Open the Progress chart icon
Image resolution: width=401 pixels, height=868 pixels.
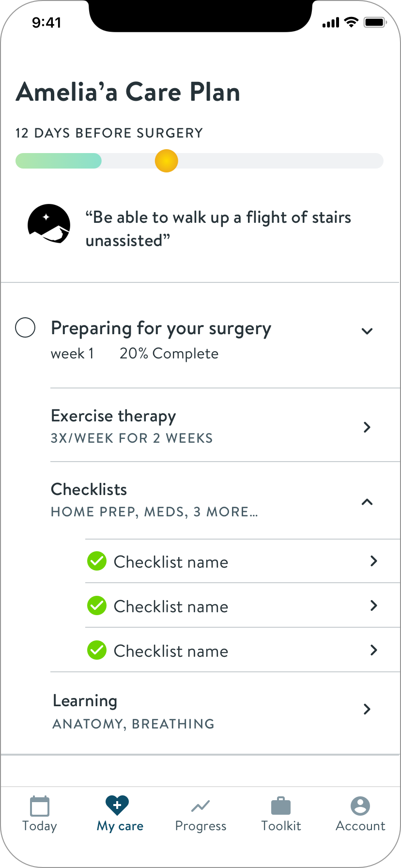(200, 806)
